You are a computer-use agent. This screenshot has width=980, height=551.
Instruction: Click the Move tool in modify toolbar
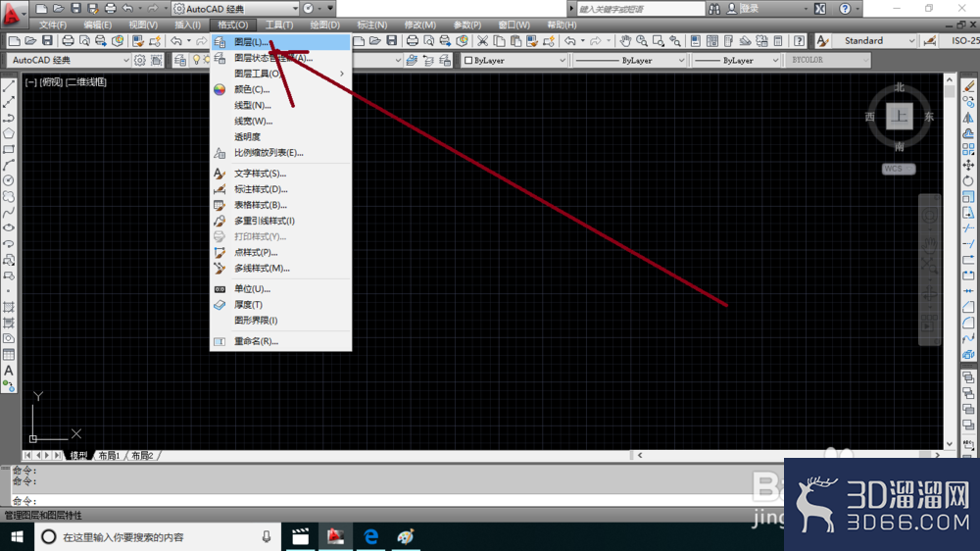click(x=968, y=165)
